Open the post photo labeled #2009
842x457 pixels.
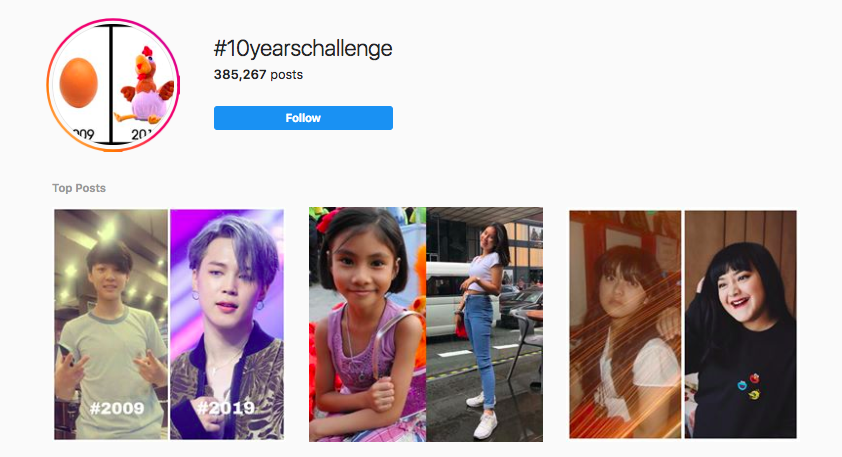tap(111, 324)
